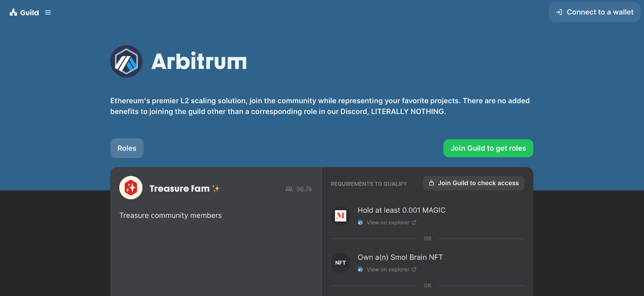Open View on explorer link for MAGIC
Image resolution: width=644 pixels, height=296 pixels.
pyautogui.click(x=388, y=222)
